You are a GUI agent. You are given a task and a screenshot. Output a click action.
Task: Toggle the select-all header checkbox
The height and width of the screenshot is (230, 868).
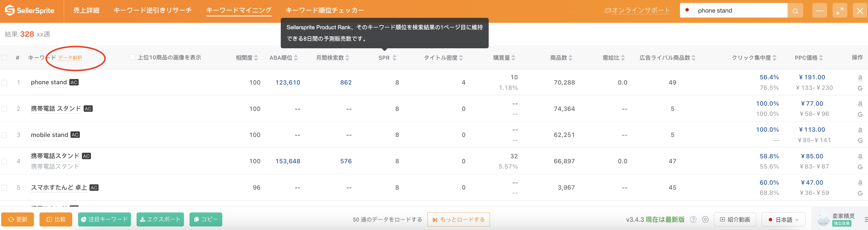4,58
